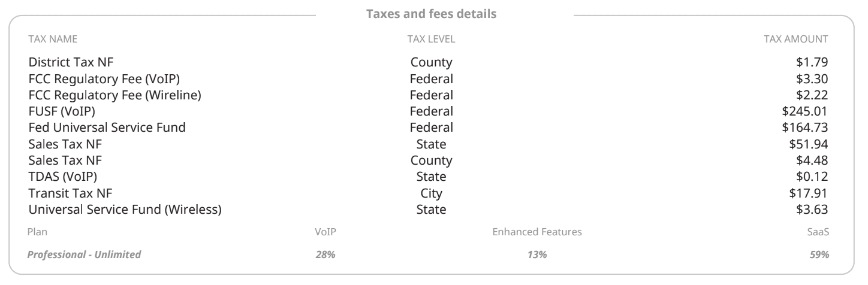The image size is (868, 285).
Task: Click the TAX NAME column header
Action: (x=53, y=40)
